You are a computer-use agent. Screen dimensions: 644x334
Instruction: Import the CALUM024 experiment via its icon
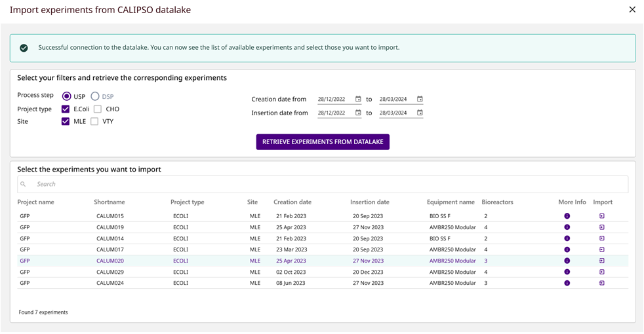coord(601,283)
